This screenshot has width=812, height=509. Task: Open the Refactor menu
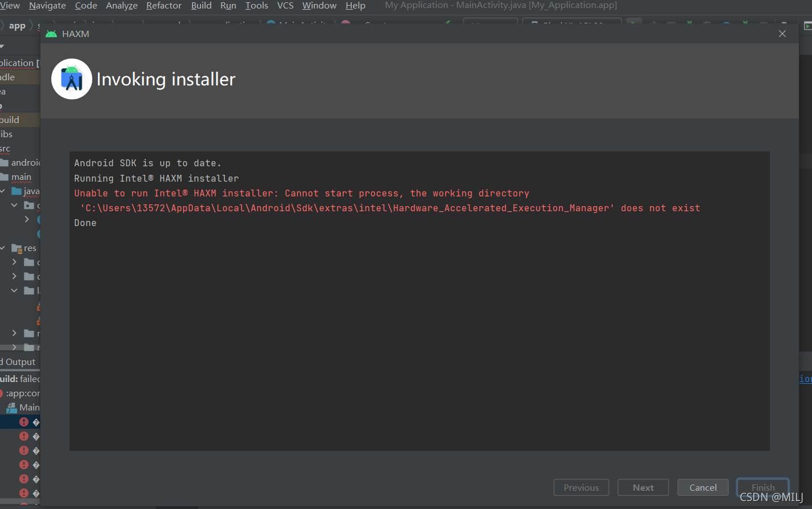click(164, 6)
